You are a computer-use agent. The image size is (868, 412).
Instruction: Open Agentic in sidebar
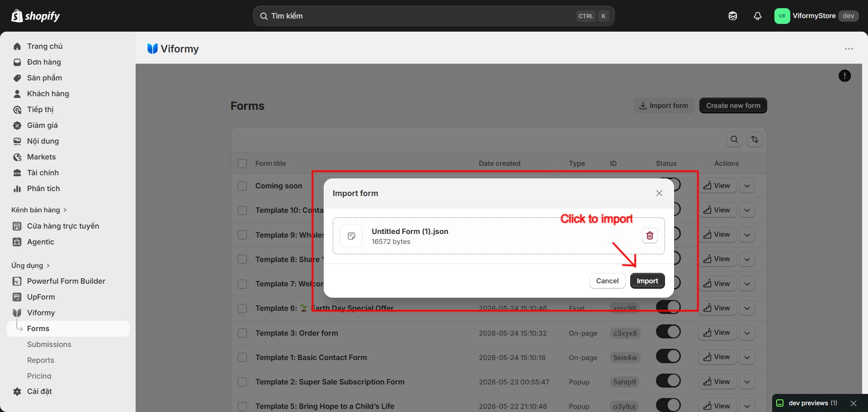pyautogui.click(x=68, y=242)
